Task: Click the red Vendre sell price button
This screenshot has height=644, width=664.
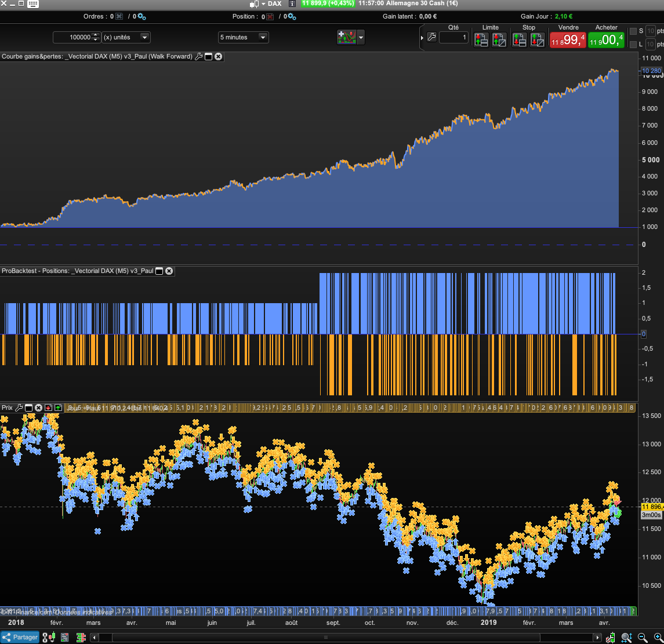Action: pyautogui.click(x=567, y=40)
